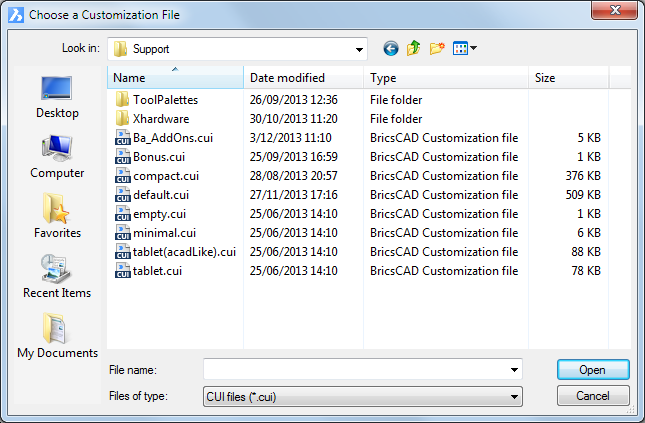Viewport: 645px width, 423px height.
Task: Click the Open button
Action: 593,370
